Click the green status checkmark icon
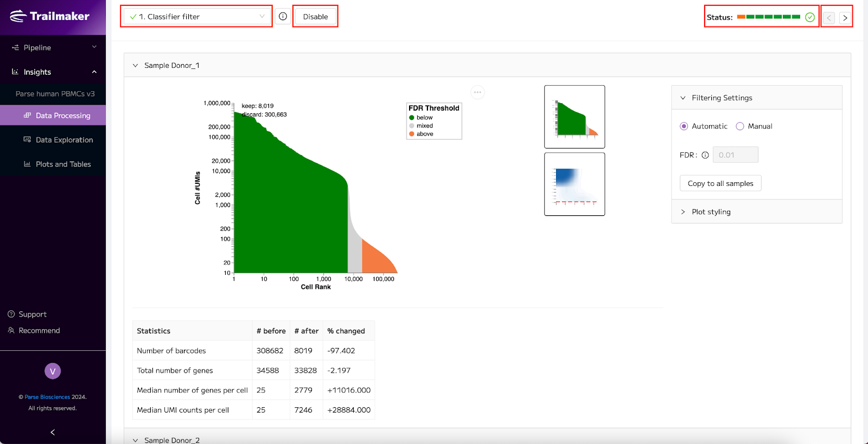The height and width of the screenshot is (444, 868). [x=810, y=17]
